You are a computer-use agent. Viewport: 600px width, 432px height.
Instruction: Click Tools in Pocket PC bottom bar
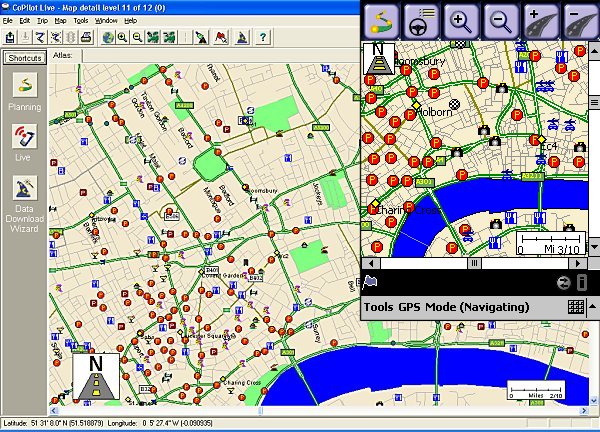378,307
